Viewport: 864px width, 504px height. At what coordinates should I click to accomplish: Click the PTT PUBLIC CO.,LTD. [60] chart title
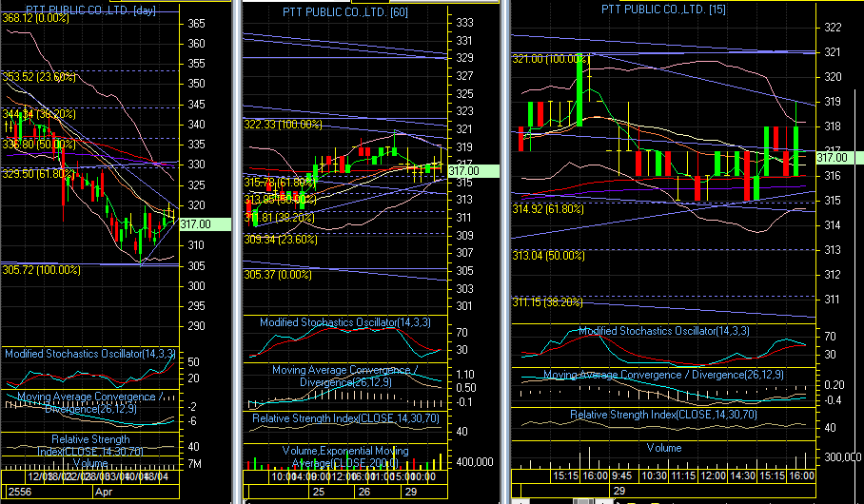(345, 12)
